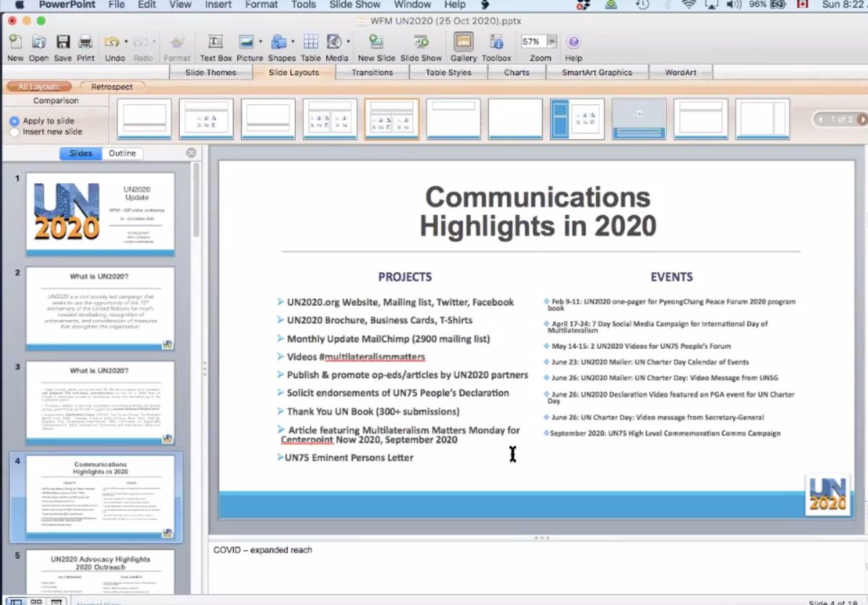Screen dimensions: 868x605
Task: Switch to Slides pane tab
Action: (x=80, y=153)
